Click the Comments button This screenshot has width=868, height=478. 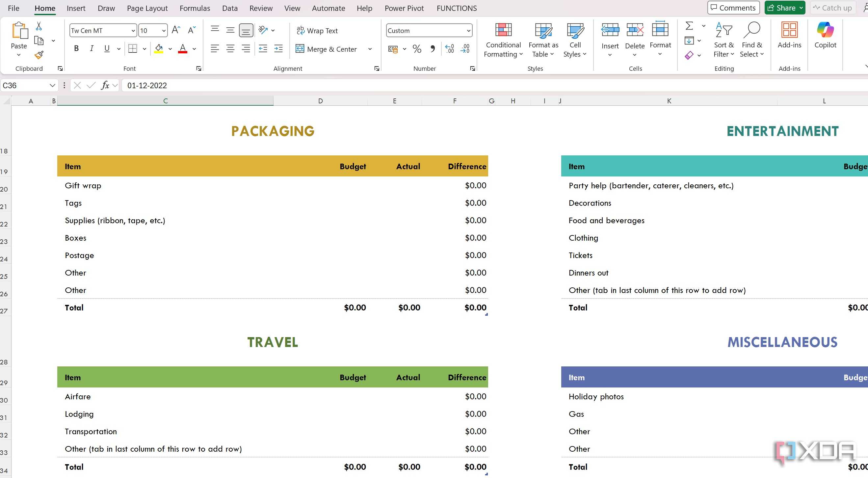tap(733, 8)
